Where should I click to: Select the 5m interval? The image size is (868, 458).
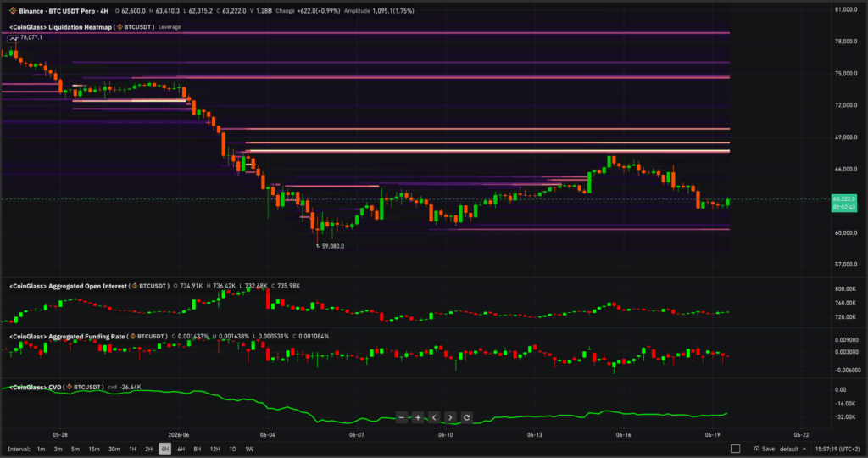pos(75,449)
